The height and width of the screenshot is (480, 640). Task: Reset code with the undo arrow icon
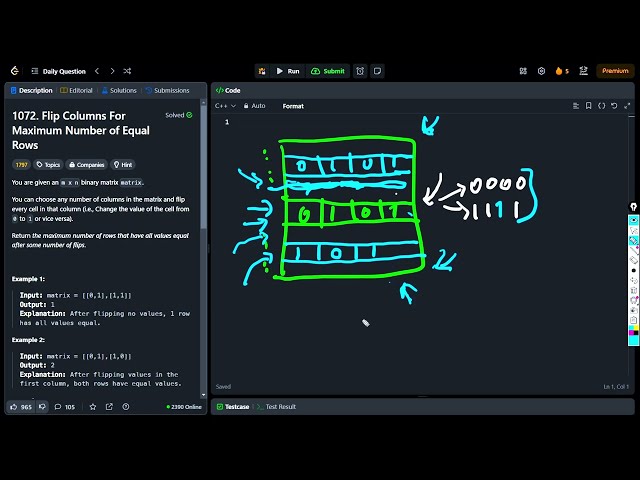[x=613, y=105]
